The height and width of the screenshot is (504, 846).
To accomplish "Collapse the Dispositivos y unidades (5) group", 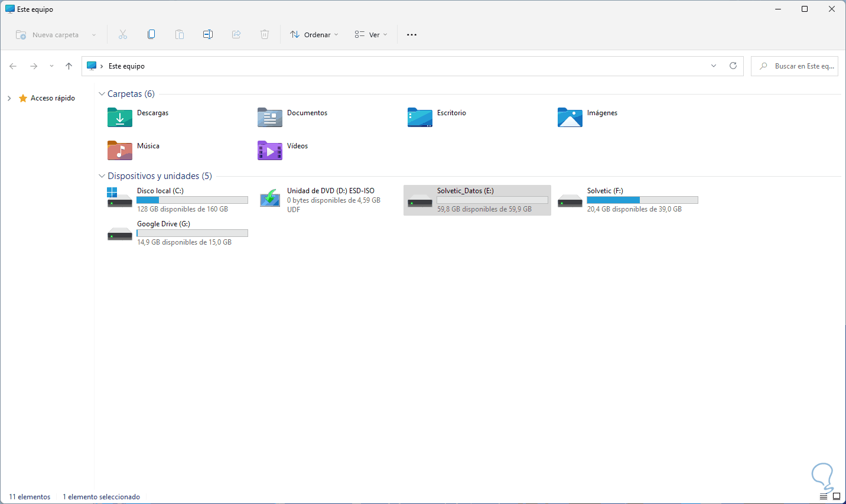I will tap(102, 176).
